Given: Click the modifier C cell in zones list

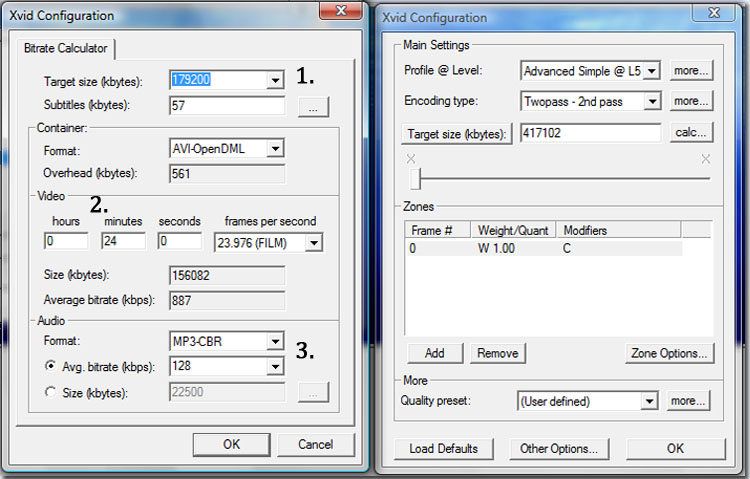Looking at the screenshot, I should tap(567, 248).
